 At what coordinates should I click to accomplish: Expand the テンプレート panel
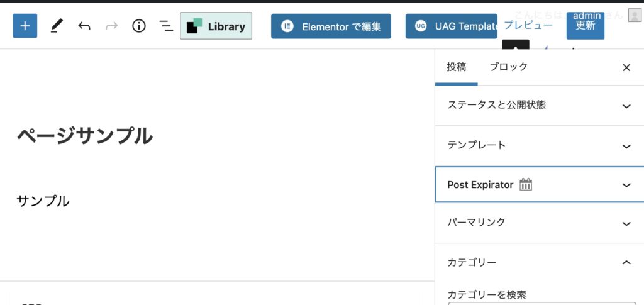[626, 146]
